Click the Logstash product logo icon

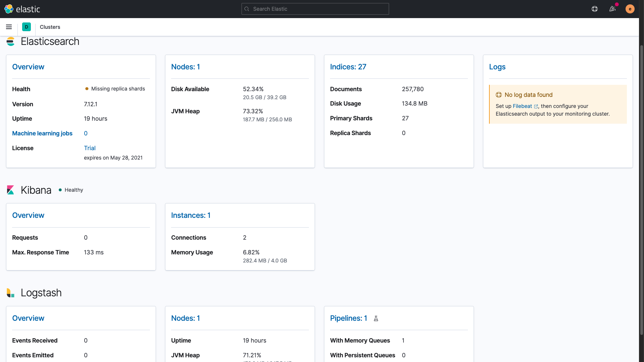[x=10, y=293]
